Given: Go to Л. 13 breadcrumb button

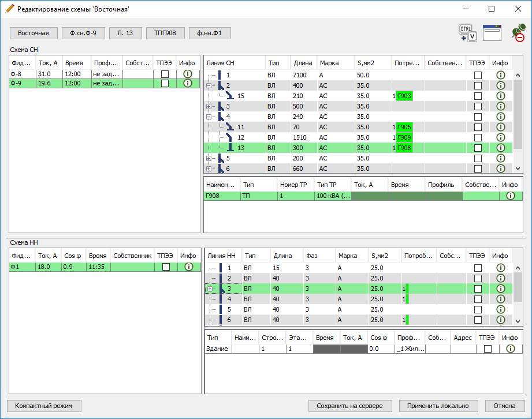Looking at the screenshot, I should click(125, 33).
